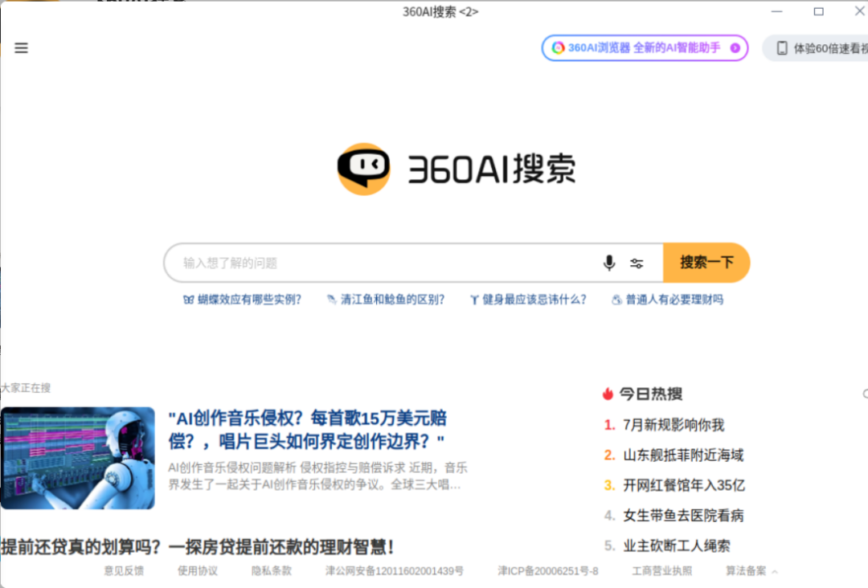The width and height of the screenshot is (868, 588).
Task: Open 津ICP备20006251号-8 link
Action: [547, 571]
